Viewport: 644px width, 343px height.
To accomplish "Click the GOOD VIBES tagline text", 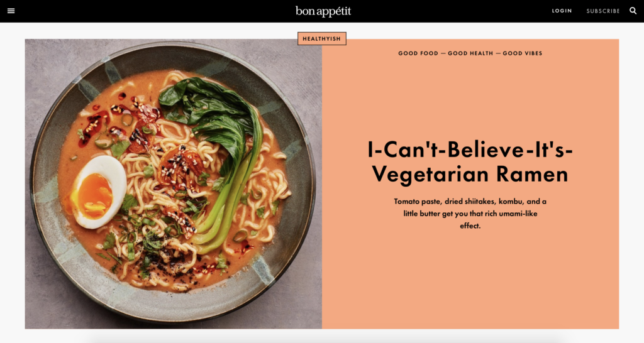I will click(x=523, y=53).
